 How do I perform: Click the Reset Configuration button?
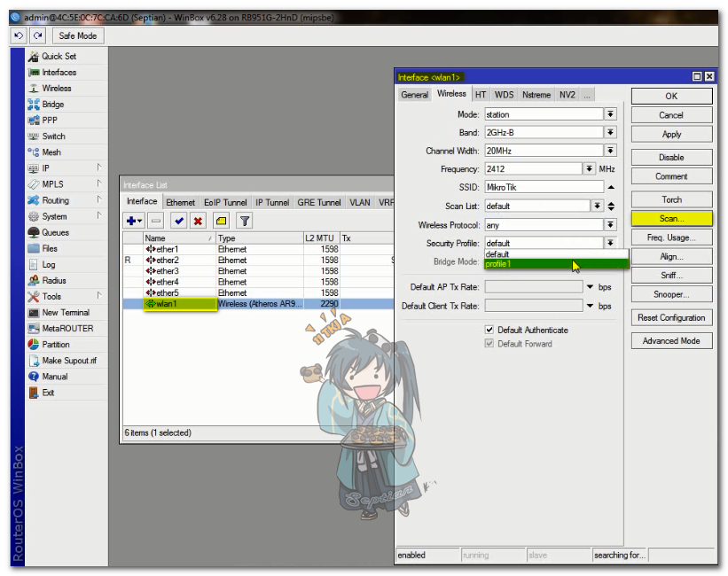[x=671, y=317]
